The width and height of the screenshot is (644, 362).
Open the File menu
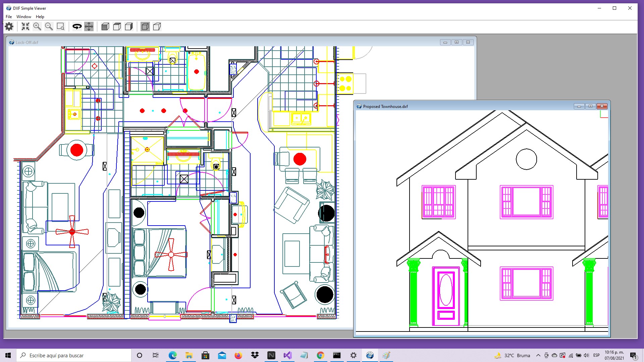point(8,16)
